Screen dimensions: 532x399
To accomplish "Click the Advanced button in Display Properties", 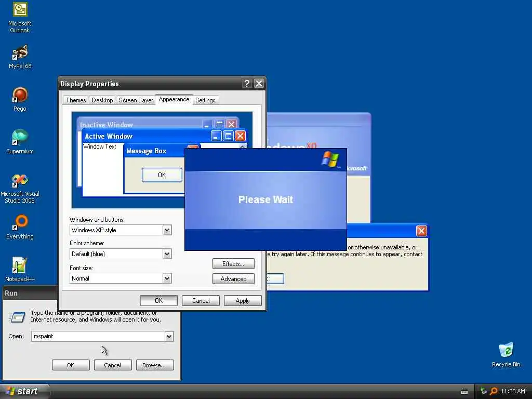I will (233, 279).
